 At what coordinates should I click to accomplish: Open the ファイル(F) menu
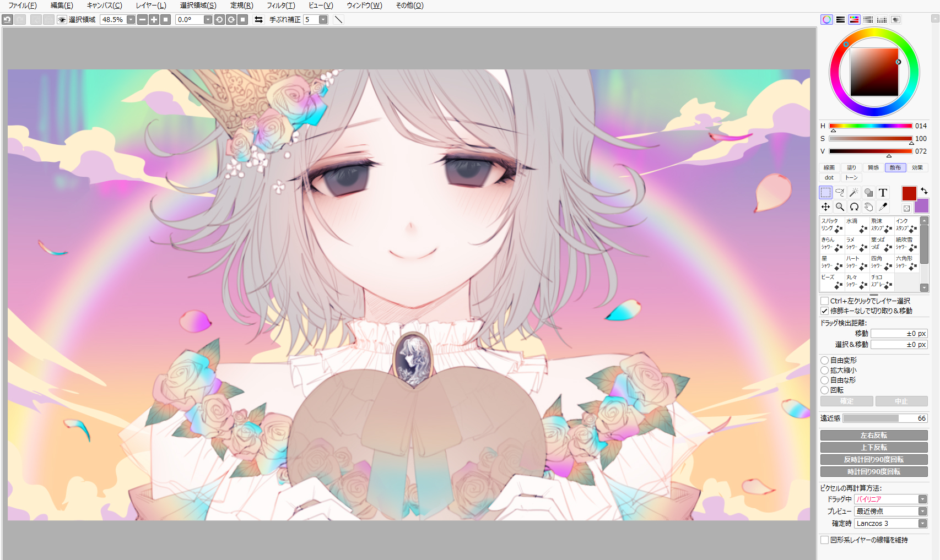[23, 6]
